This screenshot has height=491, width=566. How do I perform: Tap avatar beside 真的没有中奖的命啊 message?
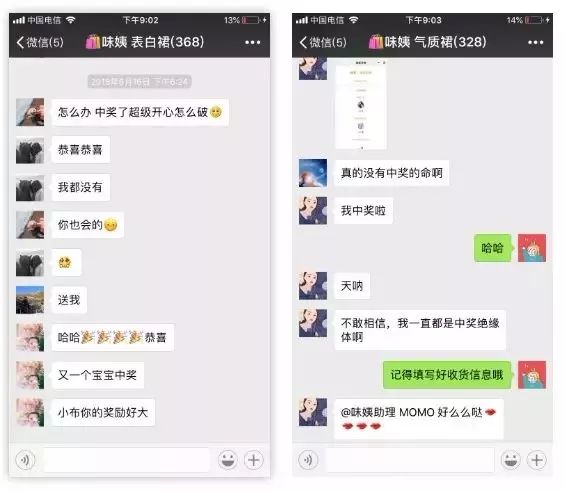(x=313, y=173)
